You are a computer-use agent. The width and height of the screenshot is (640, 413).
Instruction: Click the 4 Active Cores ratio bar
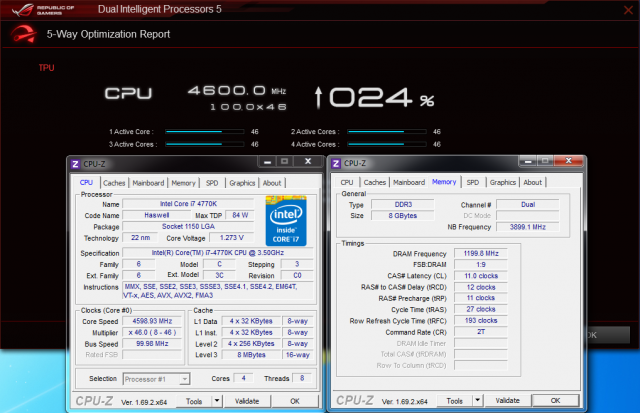(x=387, y=144)
